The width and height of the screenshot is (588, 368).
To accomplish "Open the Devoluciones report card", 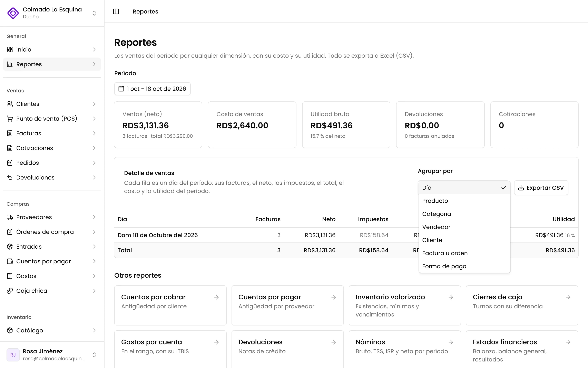I will (x=287, y=349).
